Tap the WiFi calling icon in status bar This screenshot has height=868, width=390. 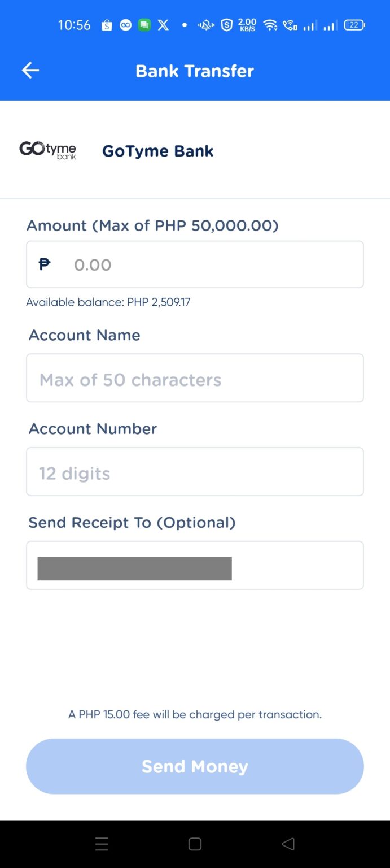[289, 25]
